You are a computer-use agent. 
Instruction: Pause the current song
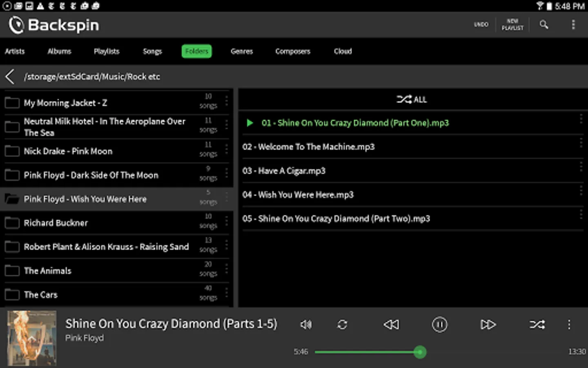point(440,325)
